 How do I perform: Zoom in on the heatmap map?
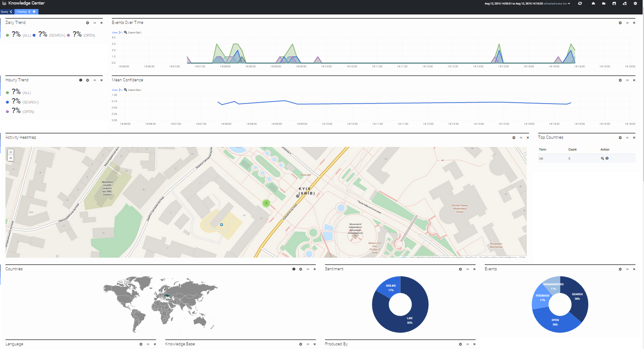tap(10, 152)
